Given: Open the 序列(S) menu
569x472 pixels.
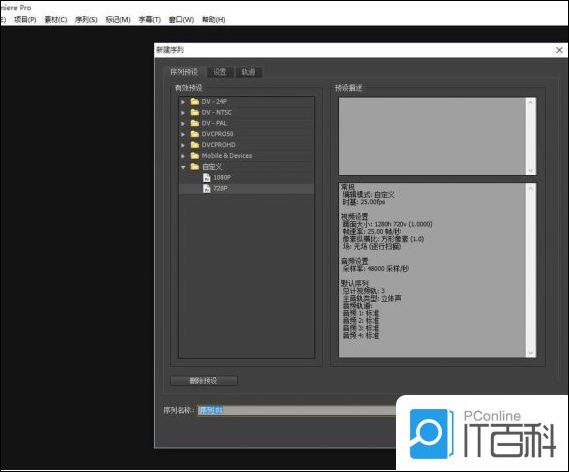Looking at the screenshot, I should click(86, 20).
